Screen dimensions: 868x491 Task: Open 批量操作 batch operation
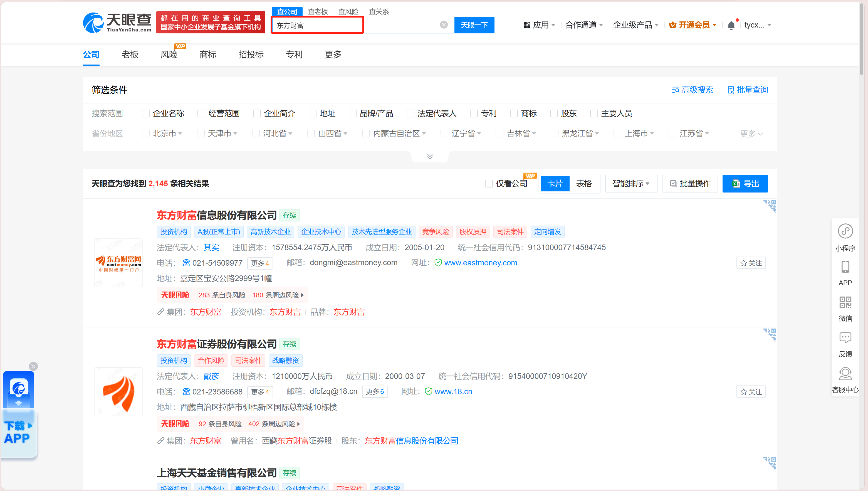[x=690, y=184]
